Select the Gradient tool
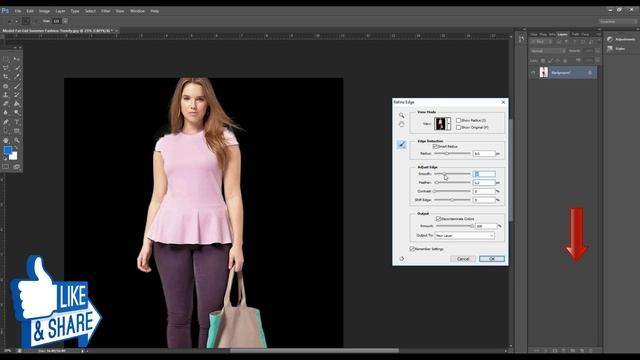 17,104
